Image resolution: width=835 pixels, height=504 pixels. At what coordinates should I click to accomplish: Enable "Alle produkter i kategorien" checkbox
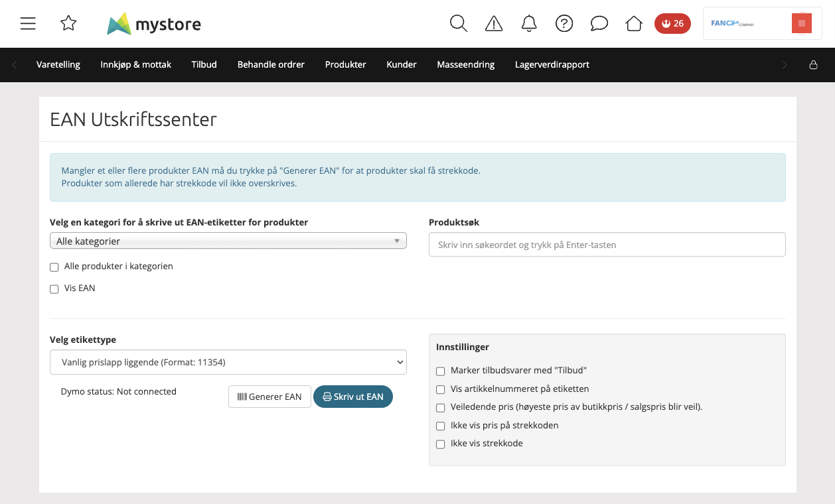[x=54, y=267]
